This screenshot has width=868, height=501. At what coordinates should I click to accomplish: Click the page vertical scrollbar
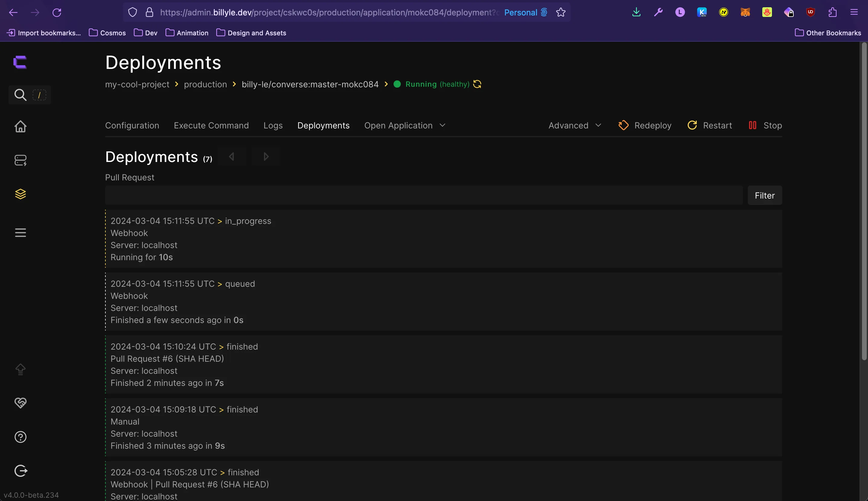pos(864,201)
